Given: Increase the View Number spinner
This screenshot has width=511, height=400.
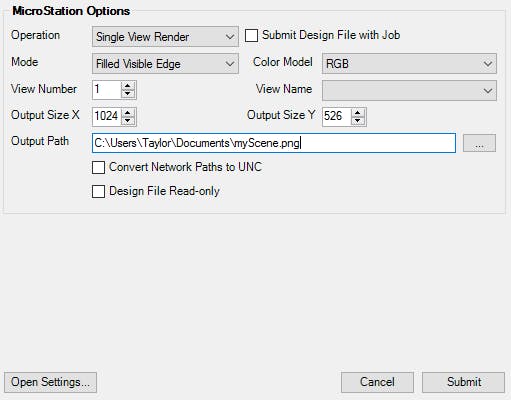Looking at the screenshot, I should click(128, 86).
